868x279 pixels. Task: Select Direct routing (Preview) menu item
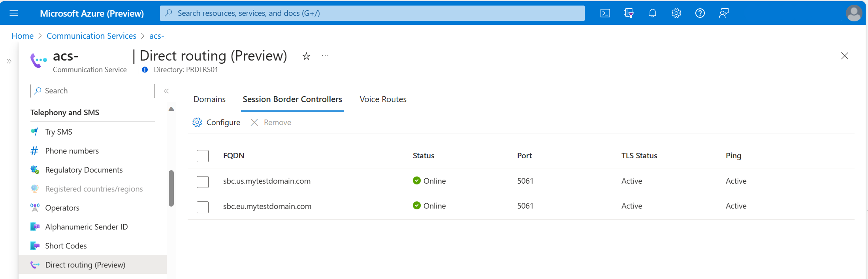[x=92, y=264]
